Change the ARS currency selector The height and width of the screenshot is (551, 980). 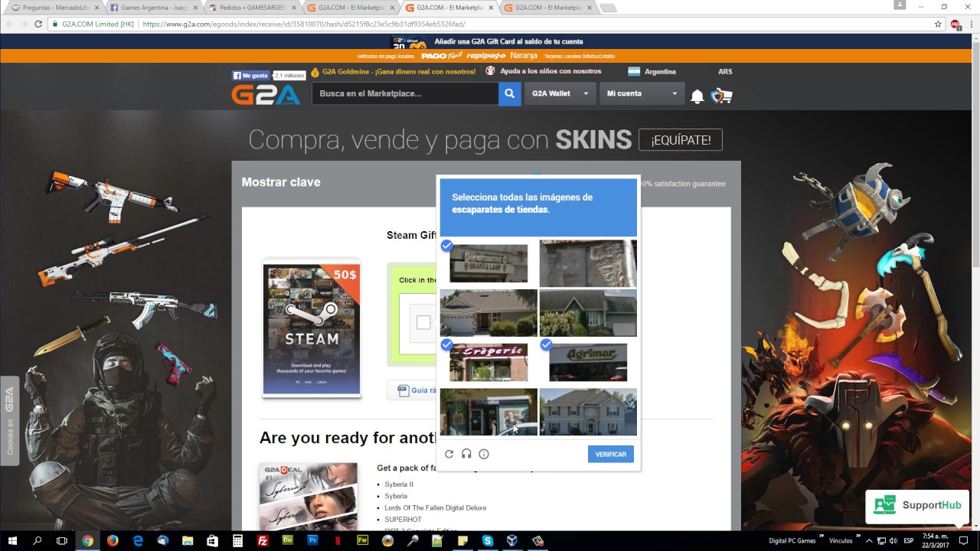[x=725, y=72]
